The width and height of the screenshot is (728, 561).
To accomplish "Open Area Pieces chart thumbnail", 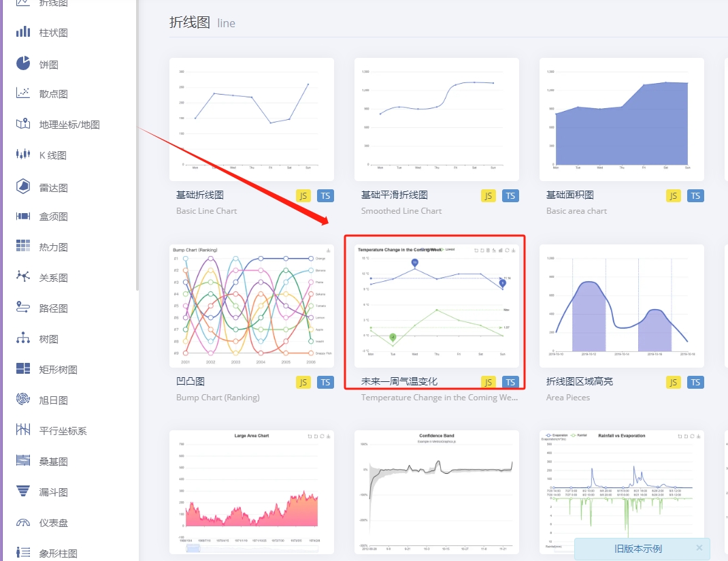I will (622, 306).
